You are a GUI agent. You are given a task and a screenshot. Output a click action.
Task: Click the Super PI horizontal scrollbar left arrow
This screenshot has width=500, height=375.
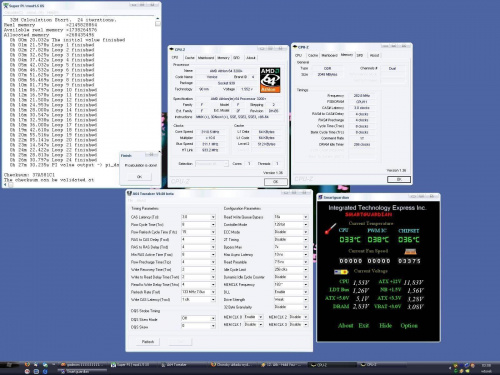5,185
